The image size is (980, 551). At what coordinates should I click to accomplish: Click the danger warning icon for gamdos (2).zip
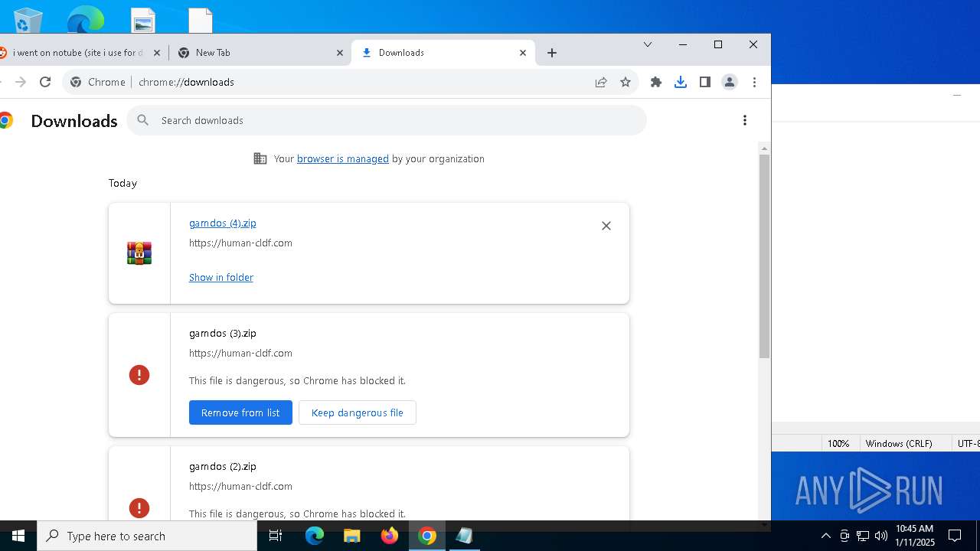click(x=139, y=508)
